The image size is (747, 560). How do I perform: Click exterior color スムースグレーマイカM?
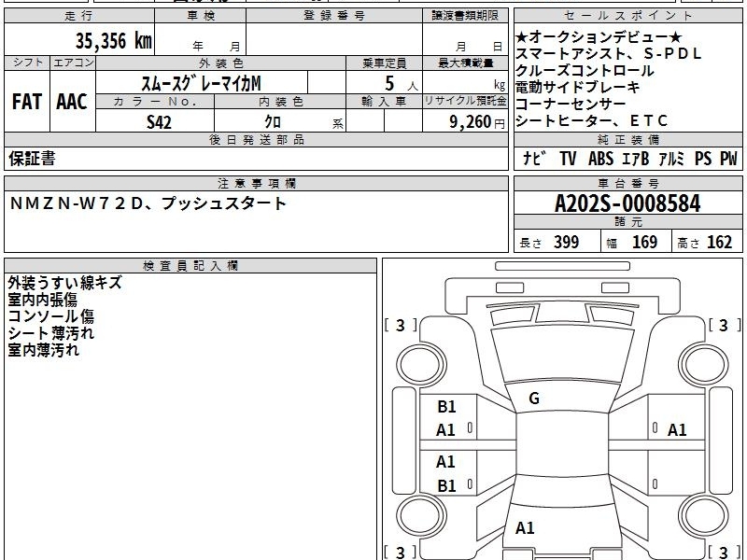tap(201, 83)
